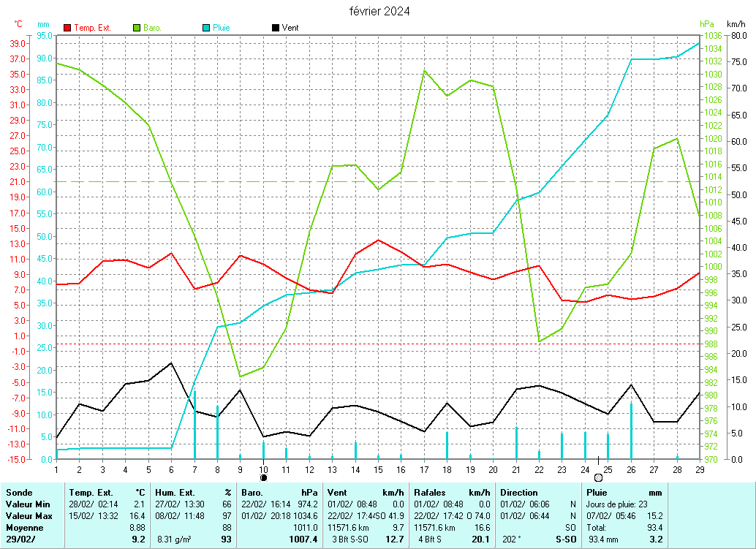The image size is (756, 549).
Task: Click the °C axis unit label
Action: [18, 24]
